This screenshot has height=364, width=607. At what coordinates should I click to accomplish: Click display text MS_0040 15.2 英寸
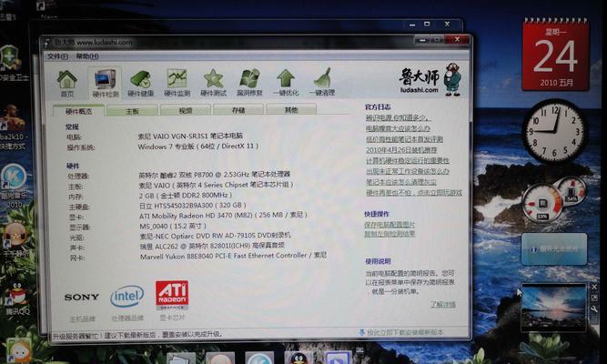click(173, 226)
